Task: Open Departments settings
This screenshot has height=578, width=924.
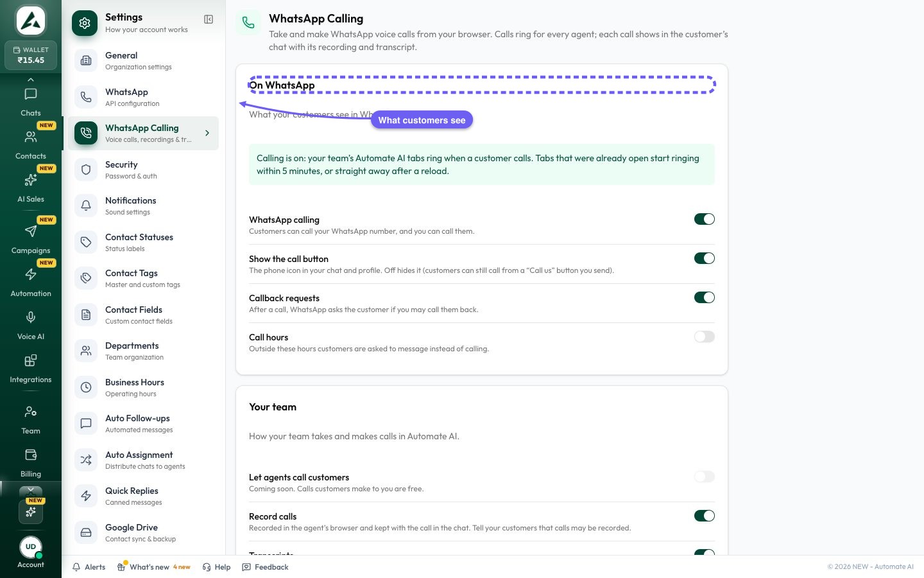Action: [x=143, y=351]
